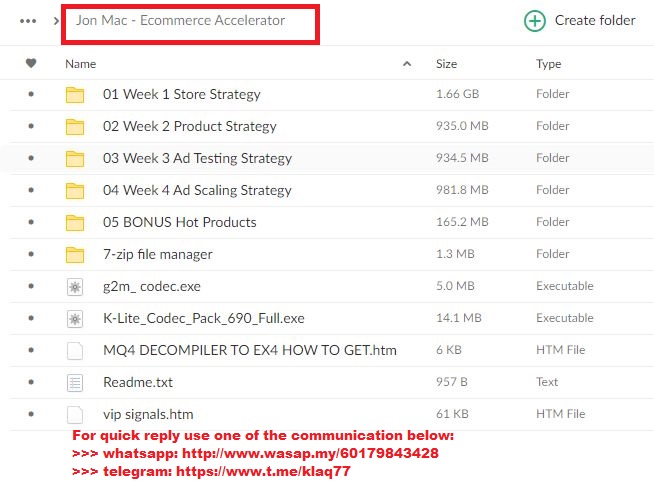Click favorite dot for 04 Week 4 Ad Scaling Strategy
This screenshot has height=504, width=654.
pos(31,190)
